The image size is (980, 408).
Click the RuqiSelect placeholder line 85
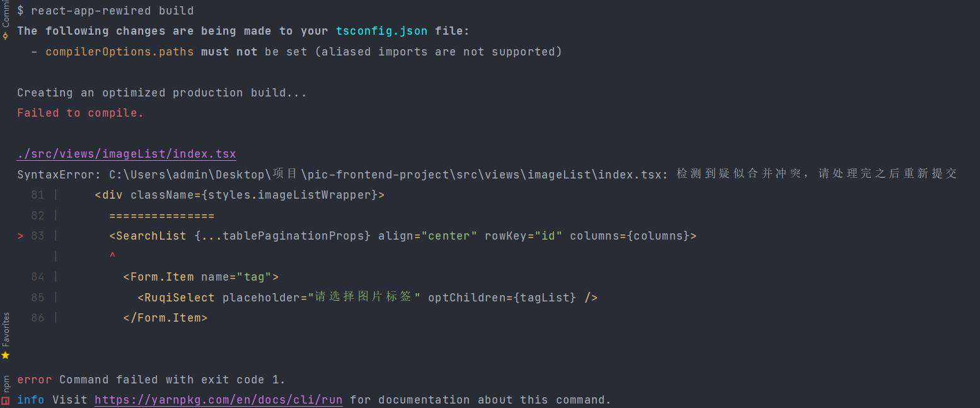coord(367,297)
